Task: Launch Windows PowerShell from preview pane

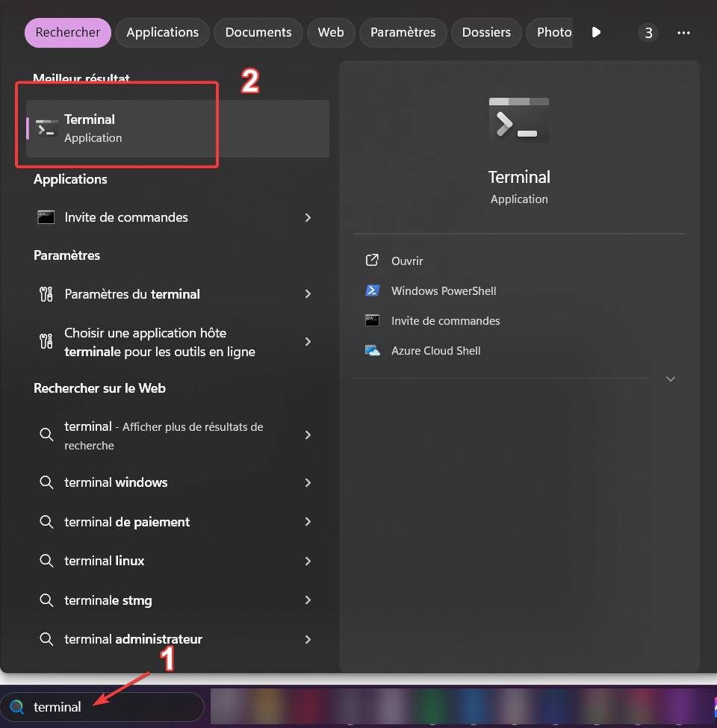Action: 444,290
